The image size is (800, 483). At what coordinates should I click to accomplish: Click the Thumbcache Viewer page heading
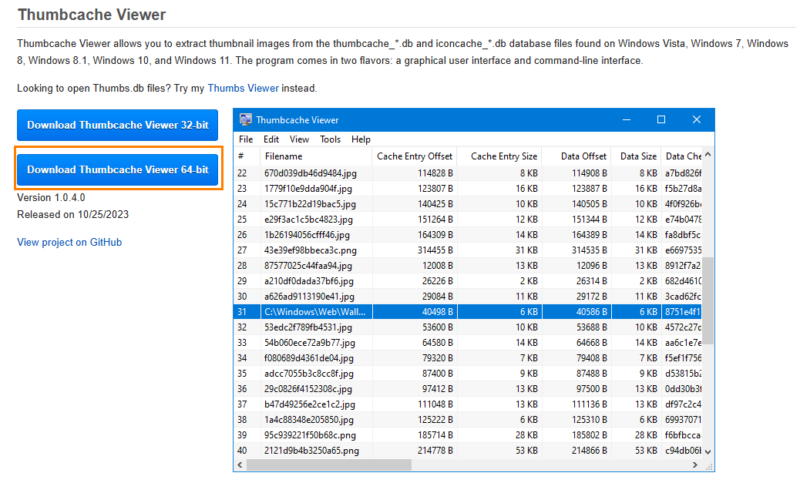click(92, 14)
